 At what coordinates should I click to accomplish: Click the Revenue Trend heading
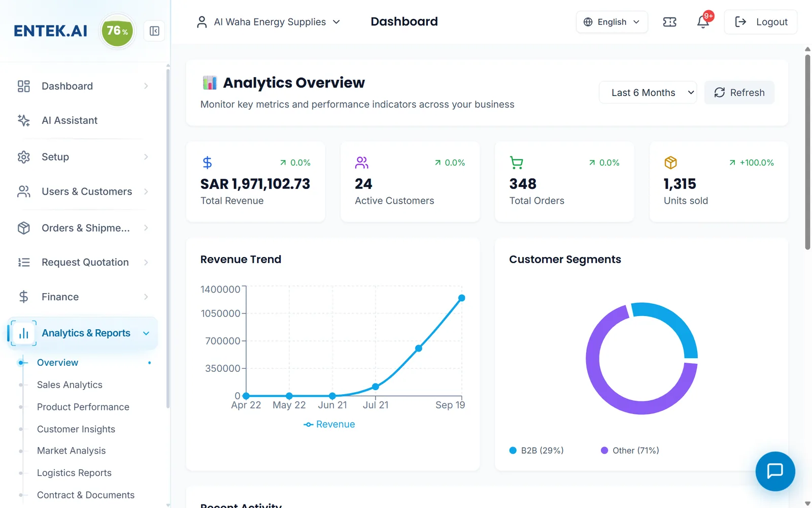[241, 259]
